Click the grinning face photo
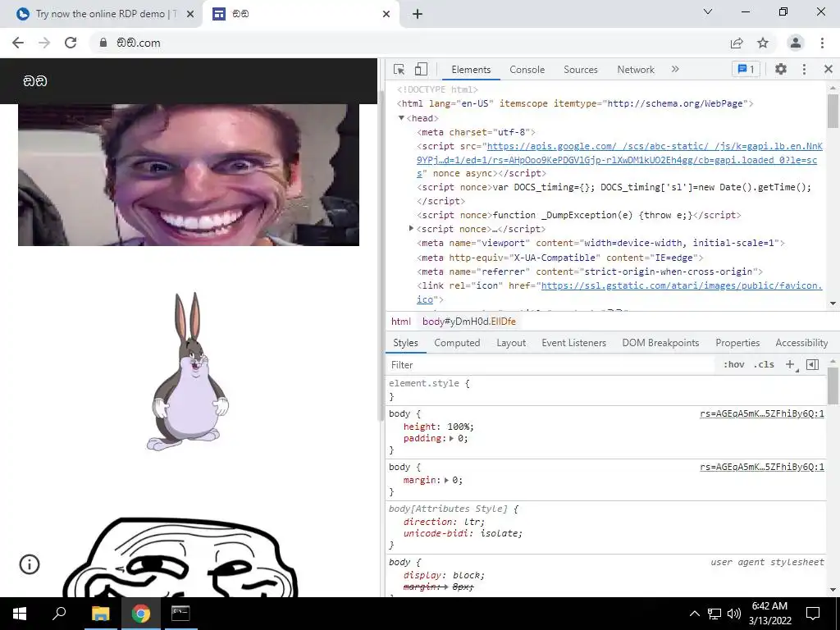 (x=189, y=176)
